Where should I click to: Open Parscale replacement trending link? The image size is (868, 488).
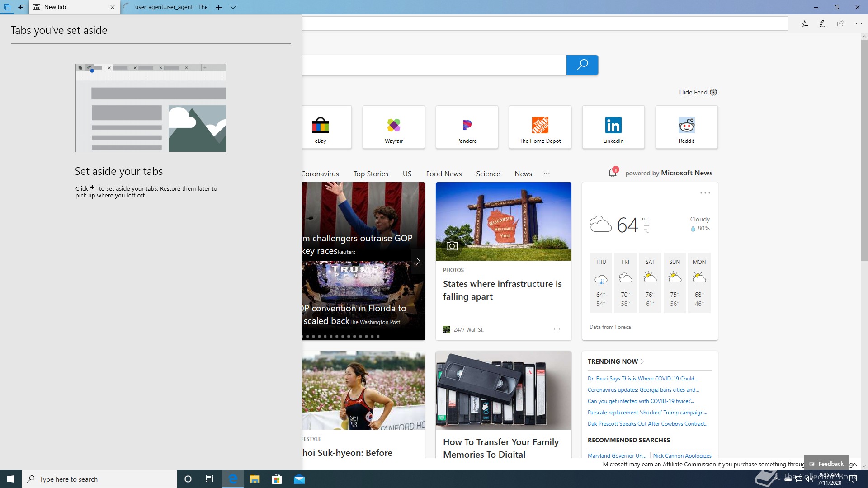pos(647,413)
